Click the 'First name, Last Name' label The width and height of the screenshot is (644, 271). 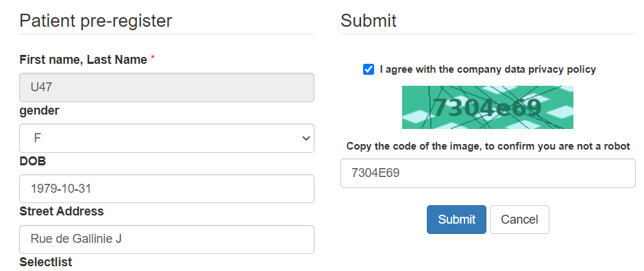click(x=83, y=60)
